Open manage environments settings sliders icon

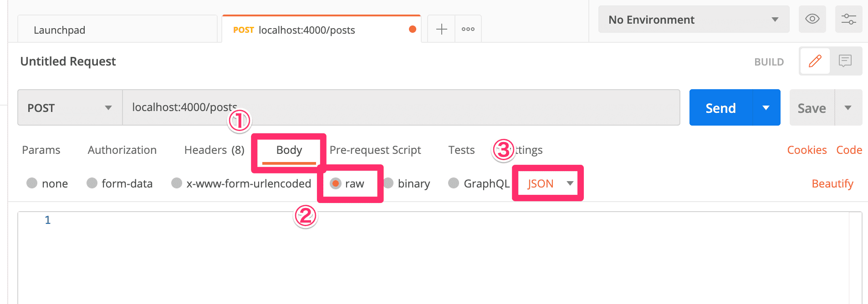point(849,19)
